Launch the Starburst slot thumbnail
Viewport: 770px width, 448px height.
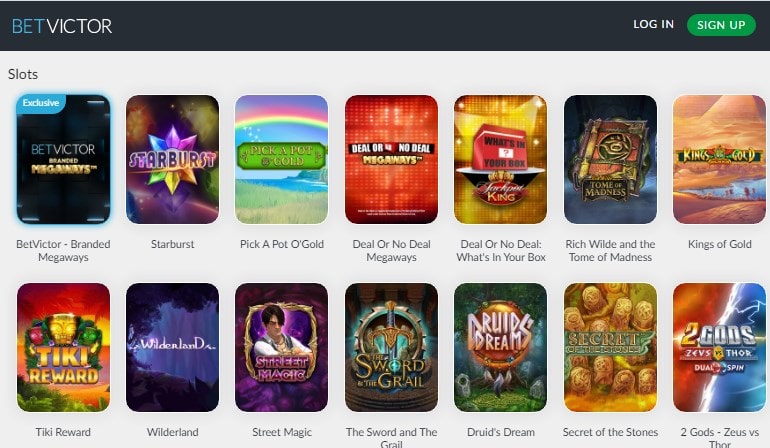172,159
